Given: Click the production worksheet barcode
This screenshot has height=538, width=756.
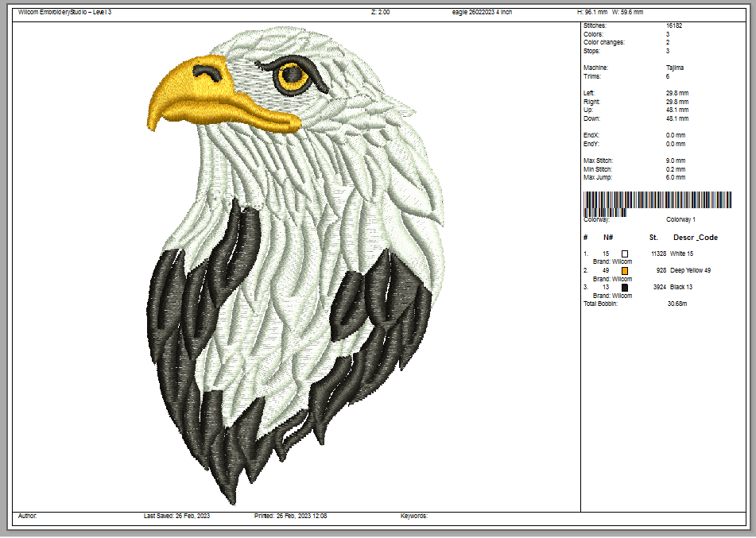Looking at the screenshot, I should (x=657, y=203).
